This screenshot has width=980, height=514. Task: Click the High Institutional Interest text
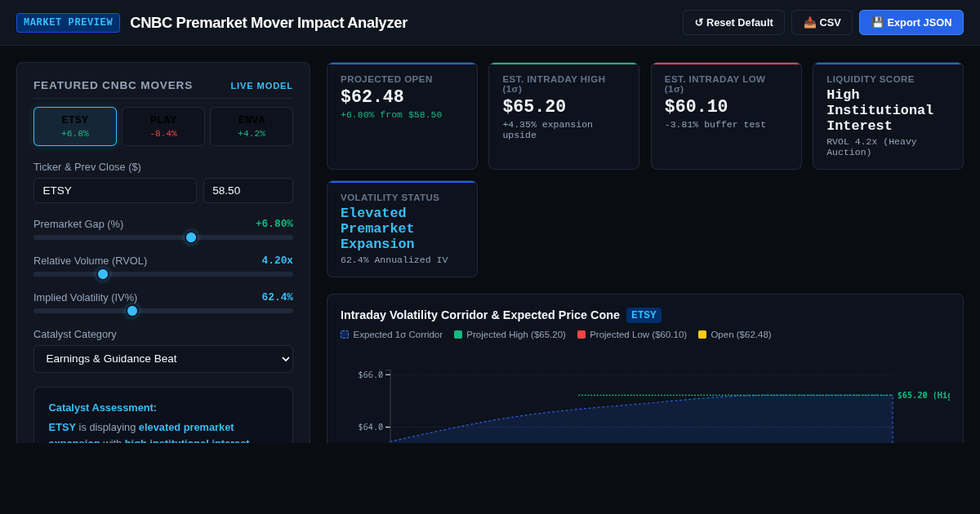[880, 110]
